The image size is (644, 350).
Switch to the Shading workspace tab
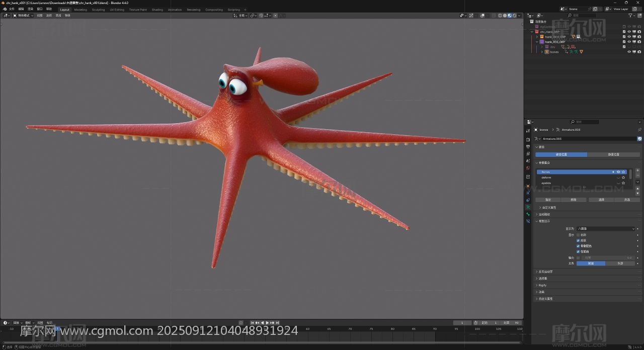pyautogui.click(x=157, y=10)
